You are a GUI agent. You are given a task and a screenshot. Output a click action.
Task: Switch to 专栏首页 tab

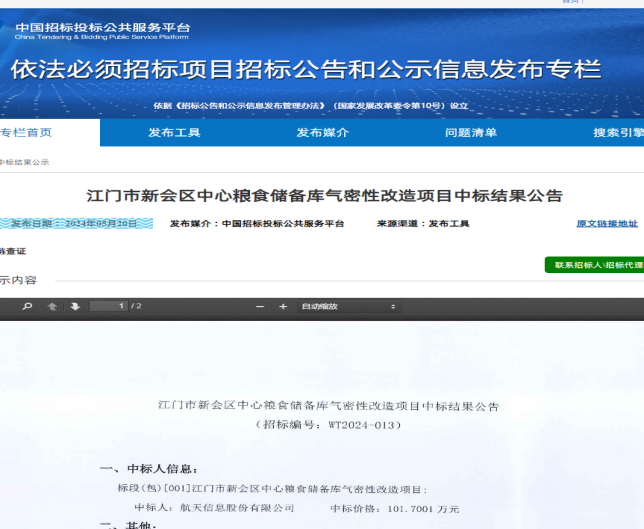[x=26, y=133]
